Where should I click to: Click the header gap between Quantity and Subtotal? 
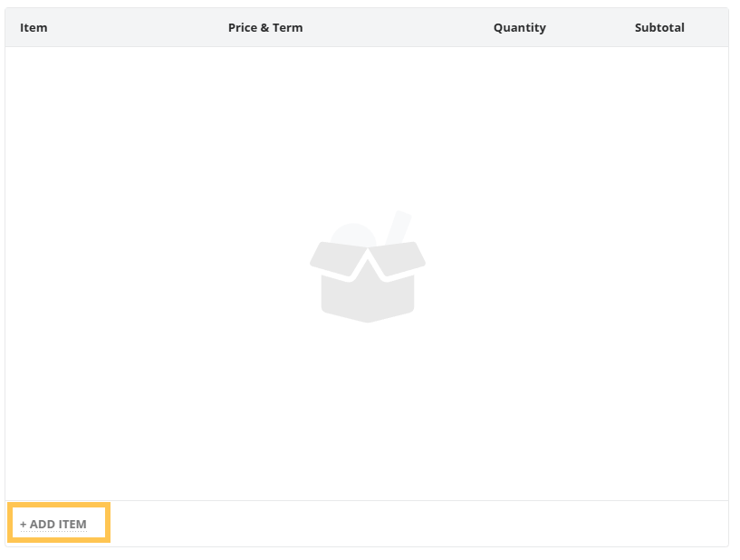click(x=589, y=27)
